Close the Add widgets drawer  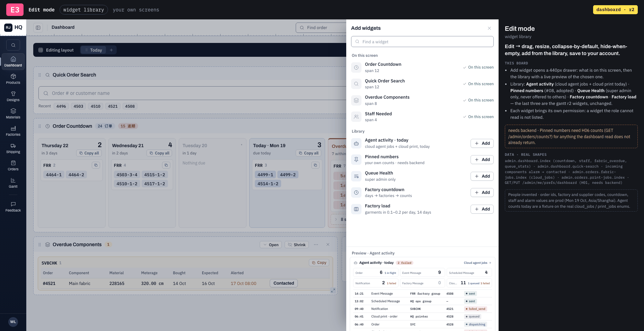[x=489, y=28]
